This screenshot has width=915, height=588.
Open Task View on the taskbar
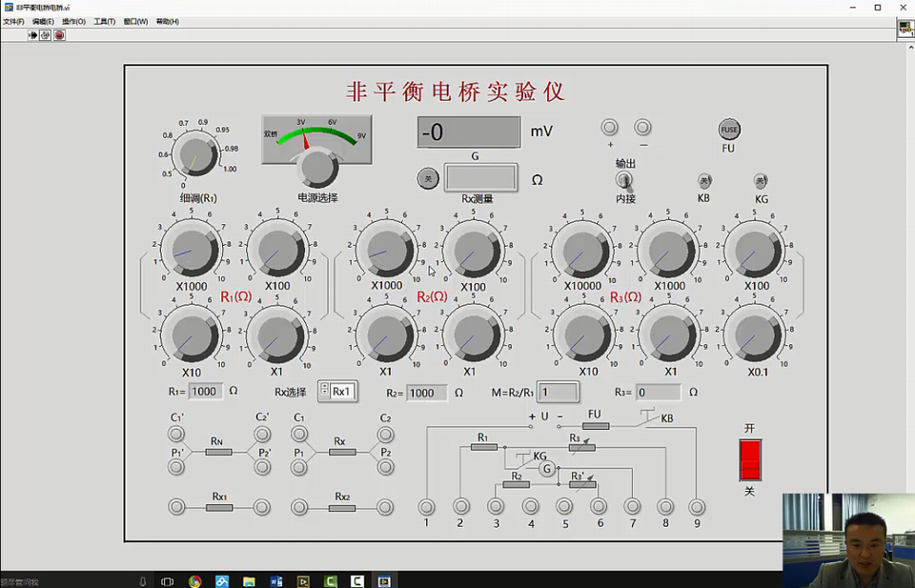coord(168,581)
